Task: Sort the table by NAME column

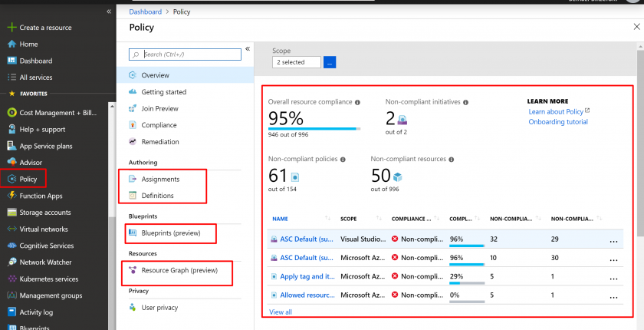Action: pos(280,219)
